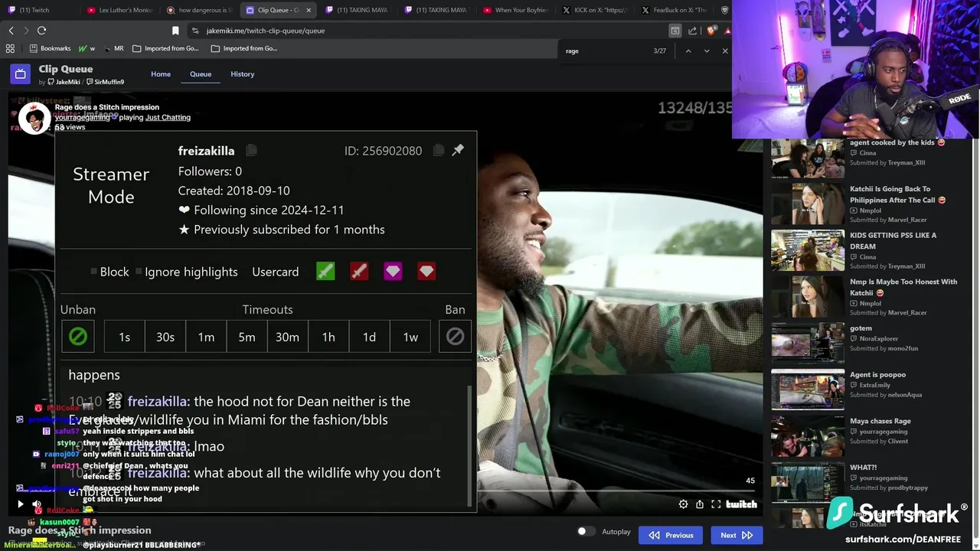The height and width of the screenshot is (551, 980).
Task: Unban the user with the green circle button
Action: [x=78, y=337]
